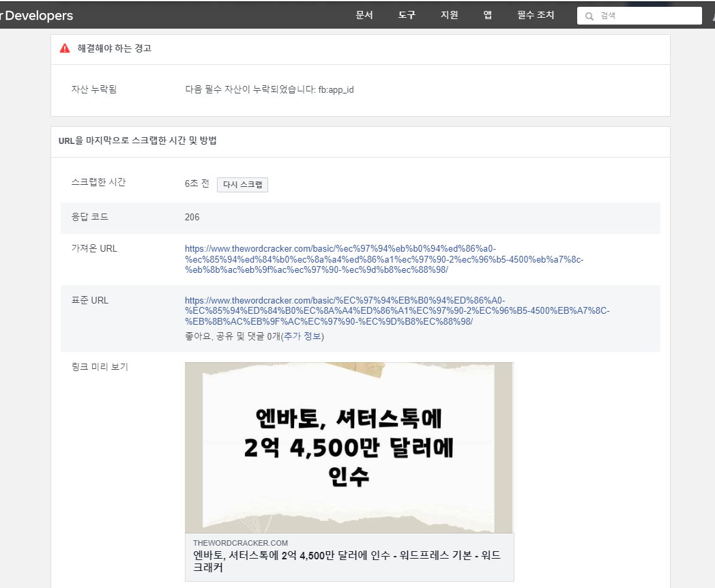Click the red warning triangle icon
Screen dimensions: 715x588
point(65,48)
